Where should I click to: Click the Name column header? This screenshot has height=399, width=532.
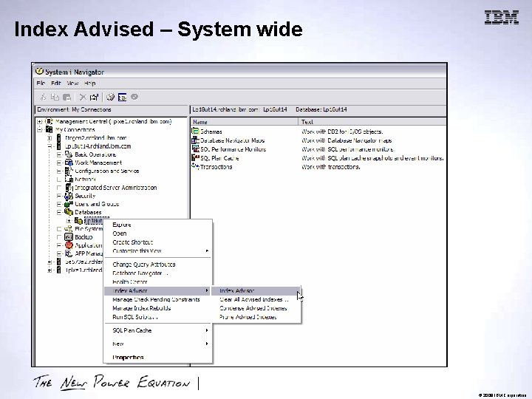click(x=245, y=122)
